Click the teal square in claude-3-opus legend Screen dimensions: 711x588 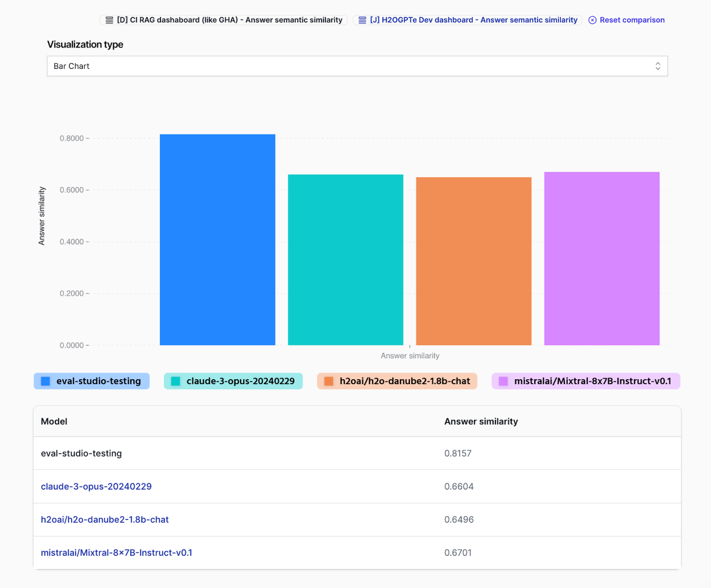[176, 381]
